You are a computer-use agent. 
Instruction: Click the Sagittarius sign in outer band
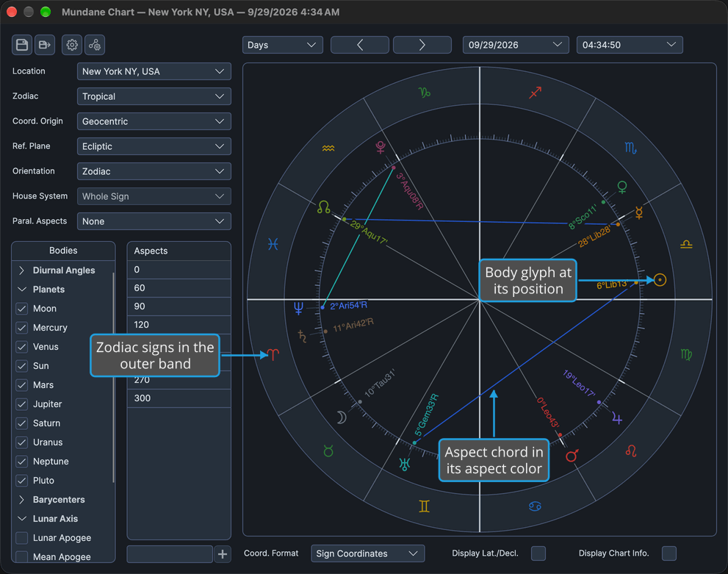(x=536, y=93)
